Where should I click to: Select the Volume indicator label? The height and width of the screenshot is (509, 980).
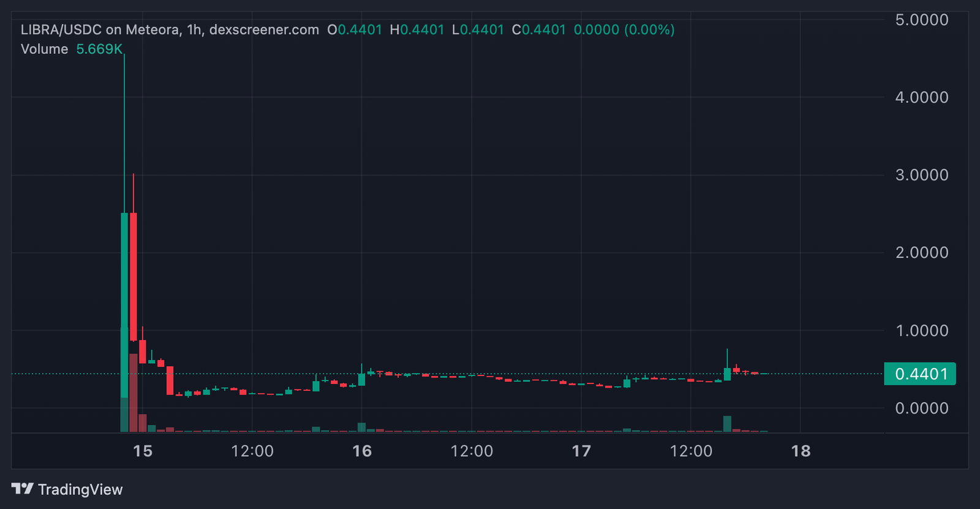[44, 49]
